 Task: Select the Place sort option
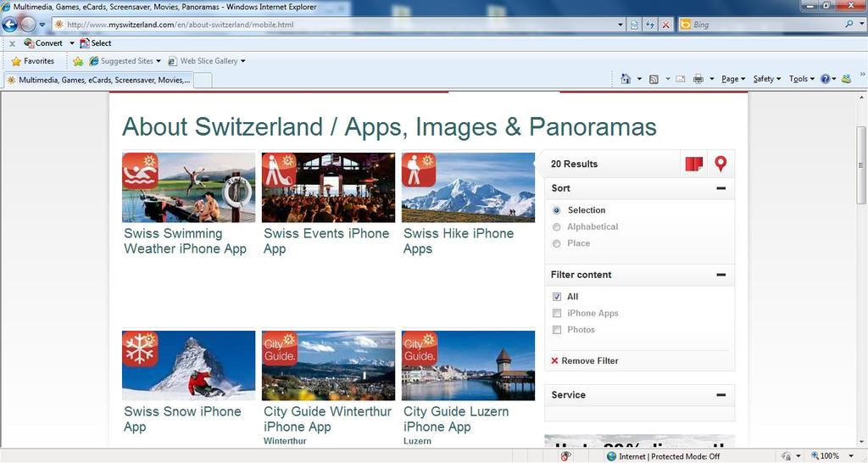(x=557, y=243)
